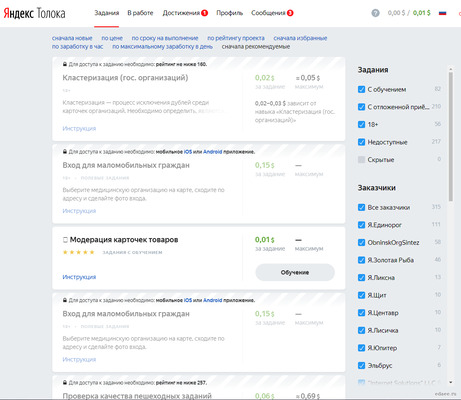The image size is (461, 400).
Task: Click the filter sidebar scrollbar thumb
Action: [x=451, y=137]
